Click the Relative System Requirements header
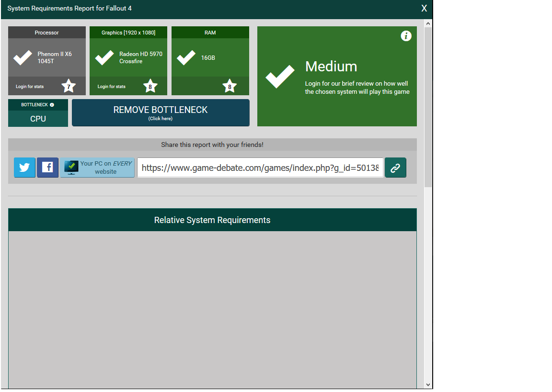The width and height of the screenshot is (552, 392). pyautogui.click(x=212, y=220)
